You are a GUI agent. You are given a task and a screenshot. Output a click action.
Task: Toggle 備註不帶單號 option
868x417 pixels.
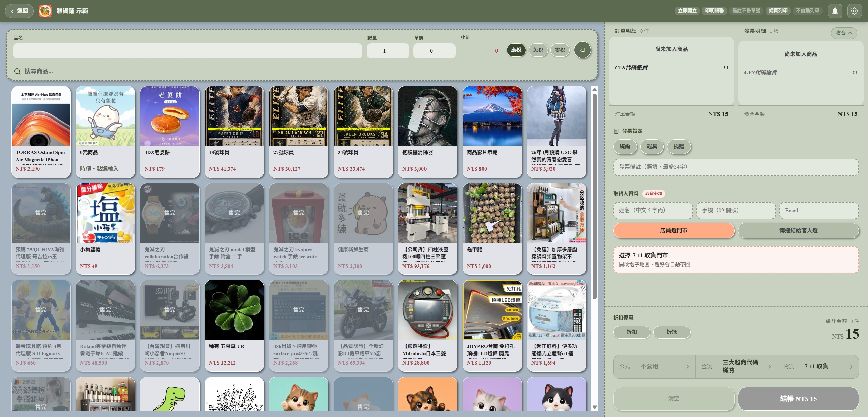point(746,11)
